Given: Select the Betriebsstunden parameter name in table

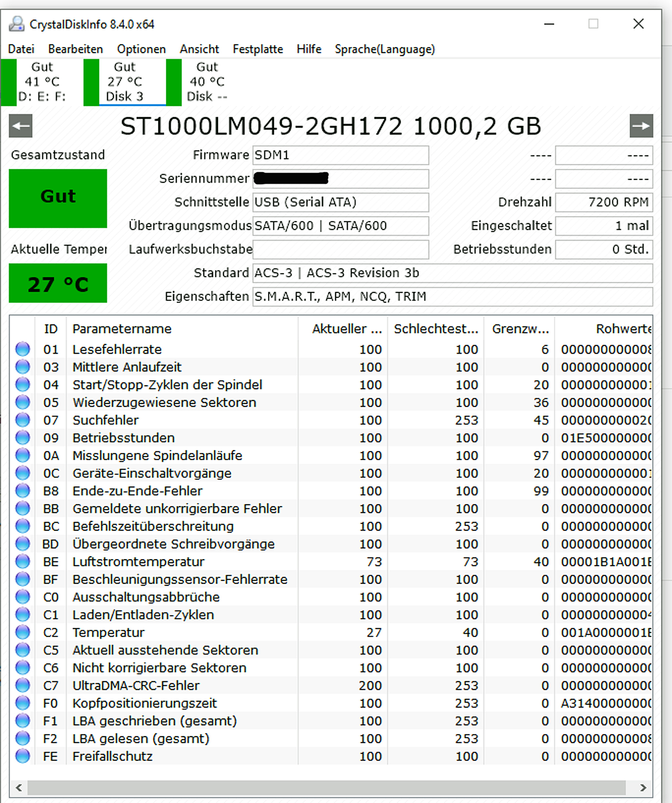Looking at the screenshot, I should pos(123,438).
